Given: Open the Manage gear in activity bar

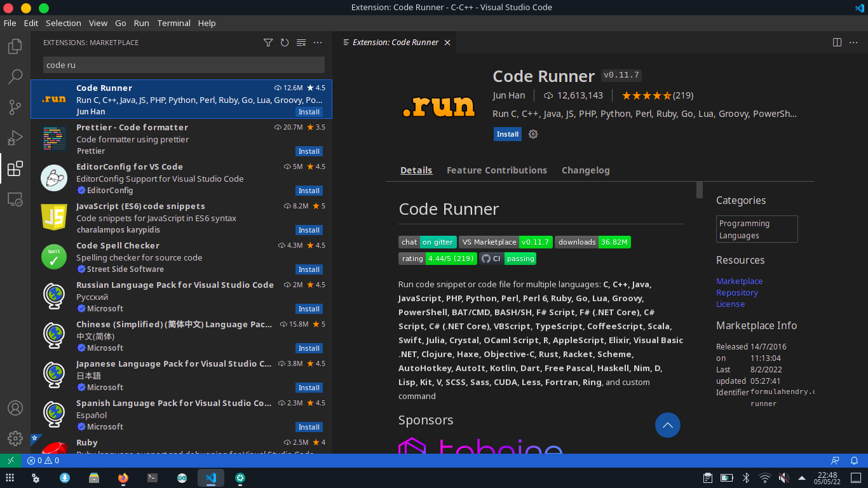Looking at the screenshot, I should tap(15, 438).
